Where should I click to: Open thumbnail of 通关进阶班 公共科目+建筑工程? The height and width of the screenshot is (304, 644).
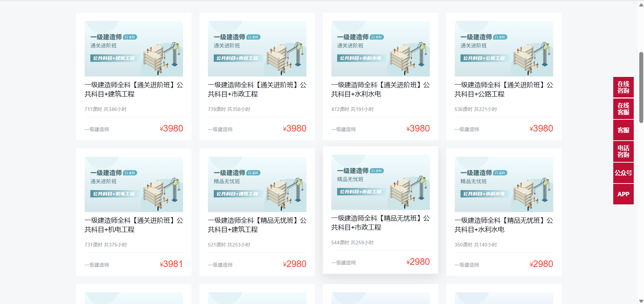pyautogui.click(x=134, y=49)
